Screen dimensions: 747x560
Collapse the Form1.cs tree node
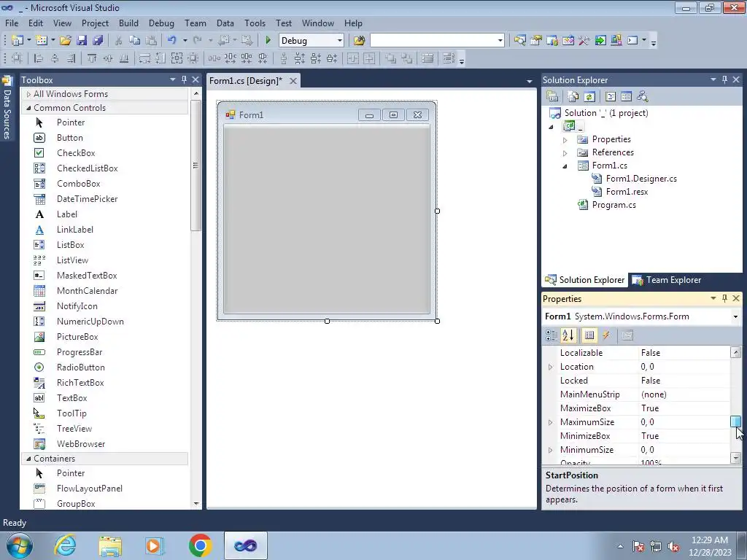(x=565, y=166)
